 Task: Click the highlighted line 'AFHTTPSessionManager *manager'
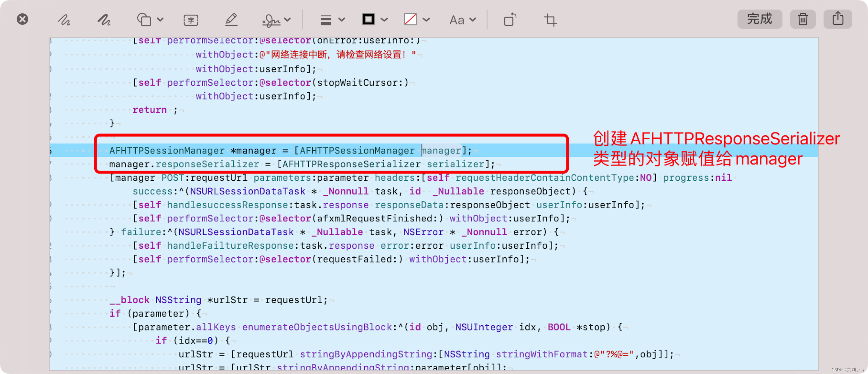pyautogui.click(x=290, y=150)
